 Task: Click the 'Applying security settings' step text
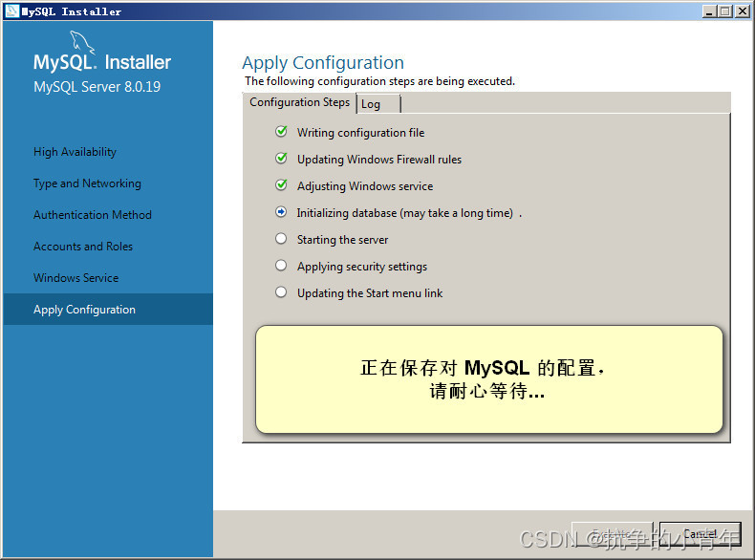coord(362,267)
